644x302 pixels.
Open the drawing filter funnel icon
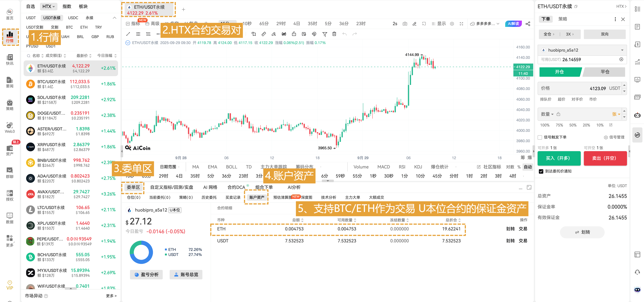325,34
